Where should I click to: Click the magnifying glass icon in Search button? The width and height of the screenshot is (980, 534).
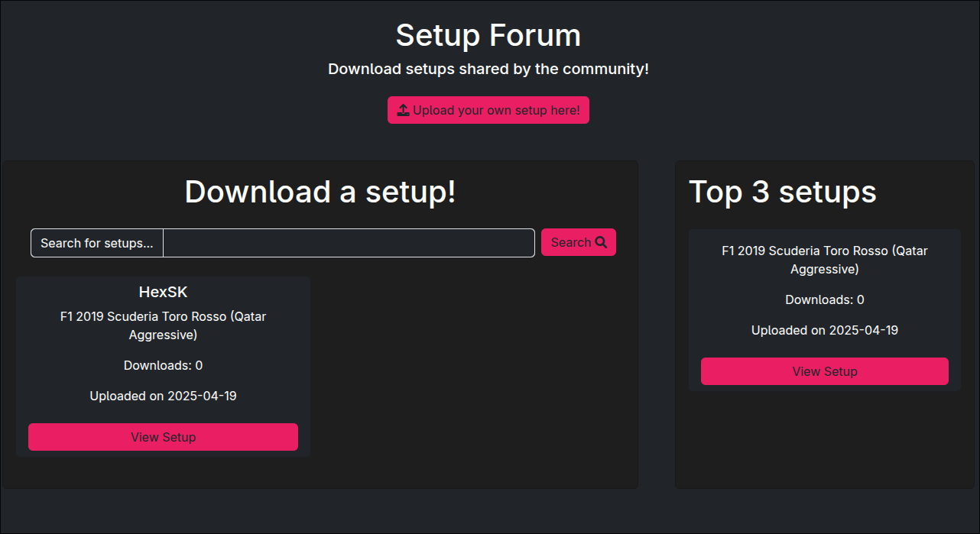tap(601, 242)
